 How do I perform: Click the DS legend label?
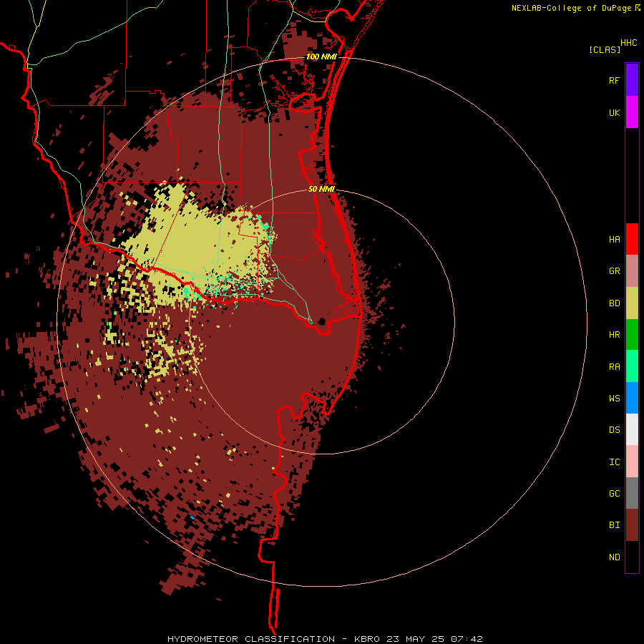pos(614,430)
